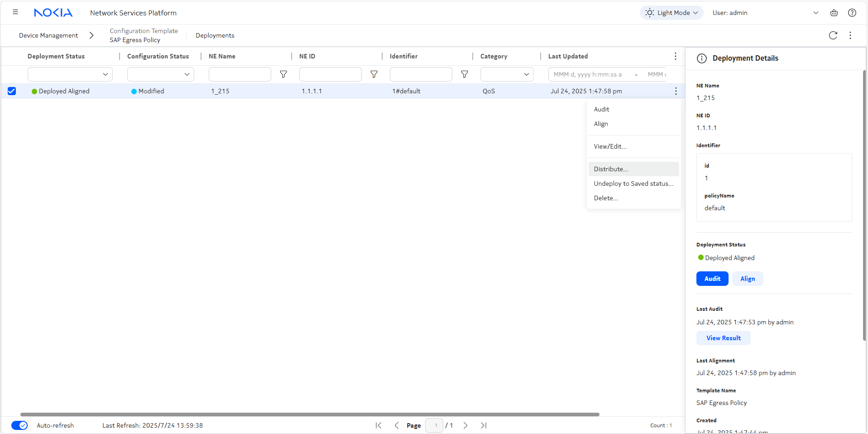This screenshot has height=434, width=868.
Task: Open the Configuration Status filter dropdown
Action: (161, 74)
